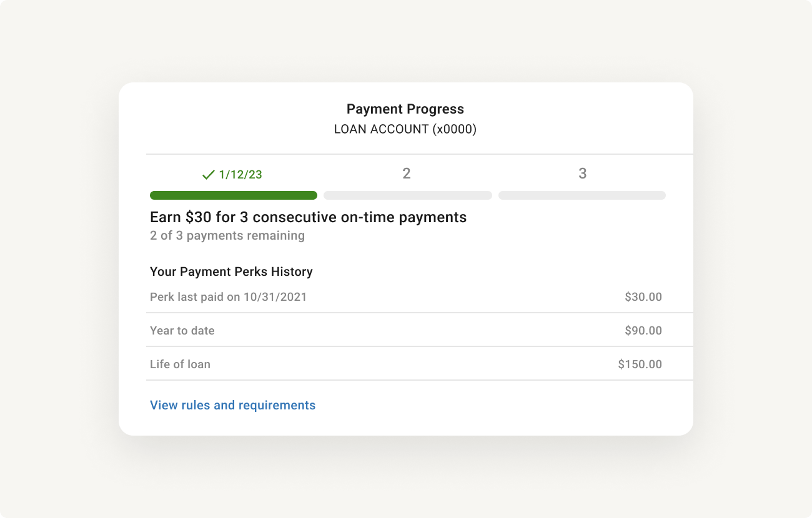The width and height of the screenshot is (812, 518).
Task: Click the payment progress card background
Action: 406,431
